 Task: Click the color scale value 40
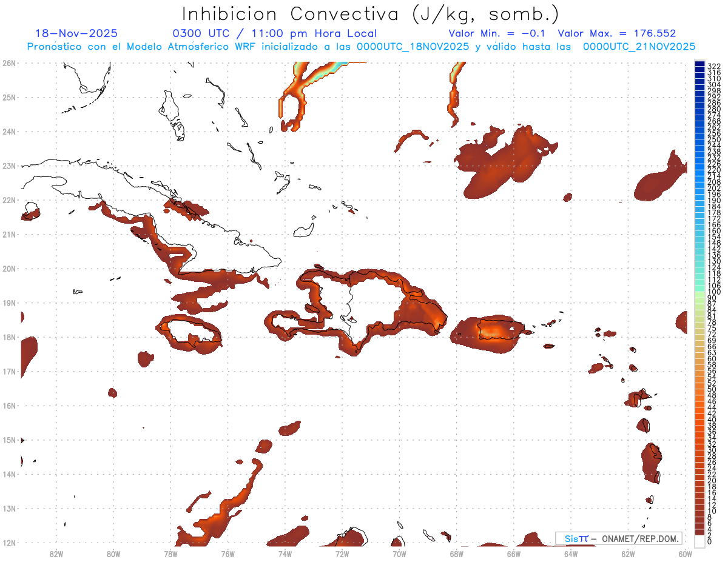pyautogui.click(x=712, y=420)
